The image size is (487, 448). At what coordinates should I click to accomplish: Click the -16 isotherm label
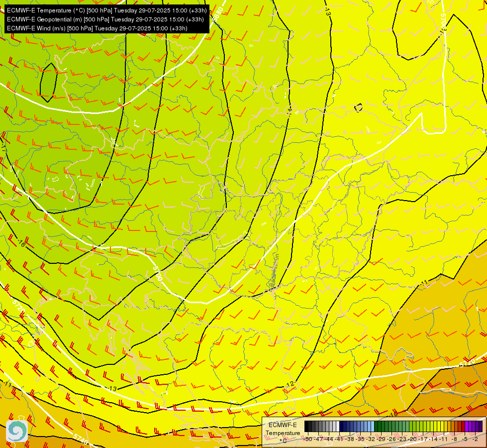pyautogui.click(x=21, y=243)
